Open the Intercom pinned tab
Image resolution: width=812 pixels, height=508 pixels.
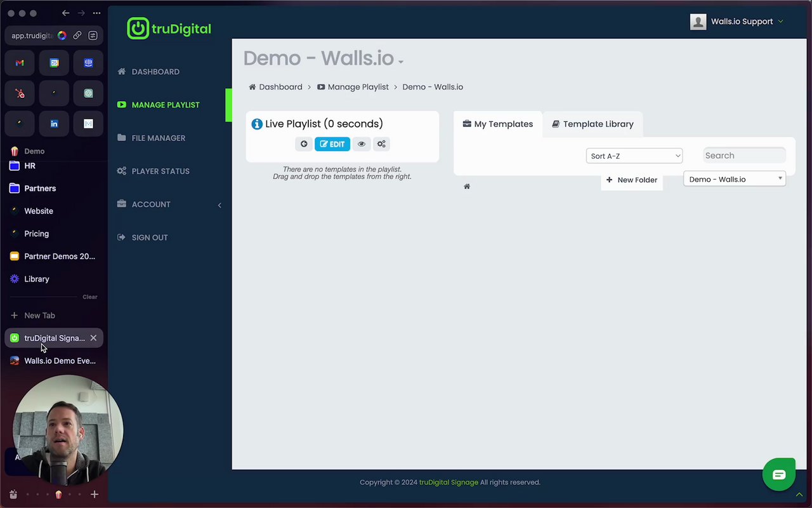(x=88, y=63)
